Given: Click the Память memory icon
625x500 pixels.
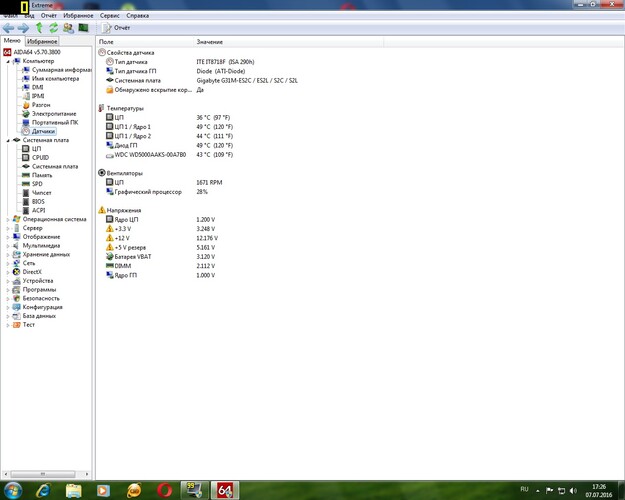Looking at the screenshot, I should point(26,175).
